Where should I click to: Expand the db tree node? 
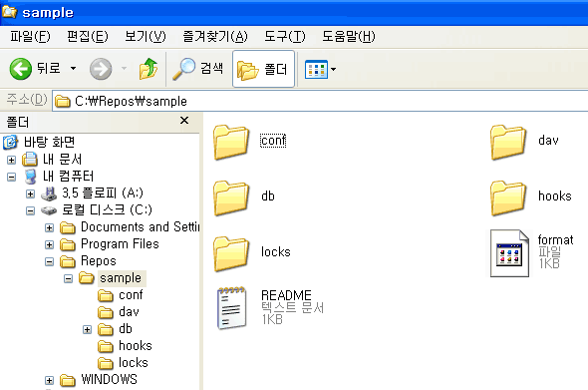click(87, 329)
